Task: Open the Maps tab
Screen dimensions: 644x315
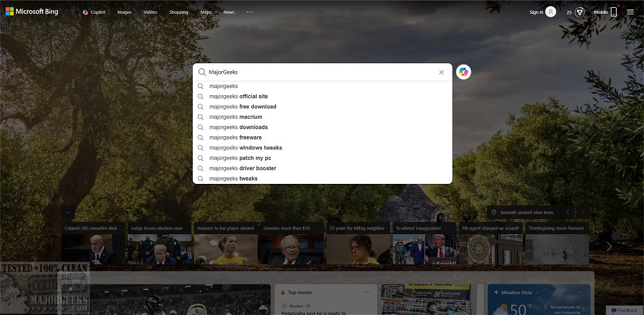Action: coord(206,12)
